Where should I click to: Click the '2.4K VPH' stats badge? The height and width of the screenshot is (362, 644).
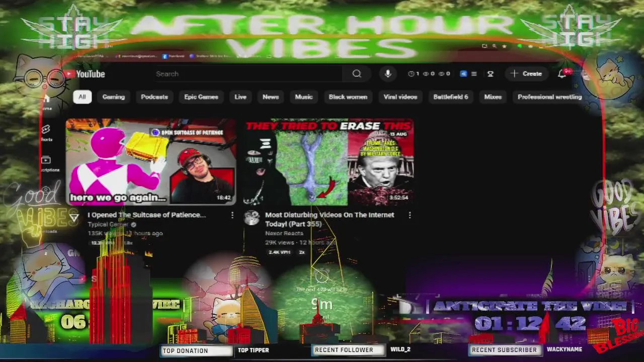click(x=280, y=252)
